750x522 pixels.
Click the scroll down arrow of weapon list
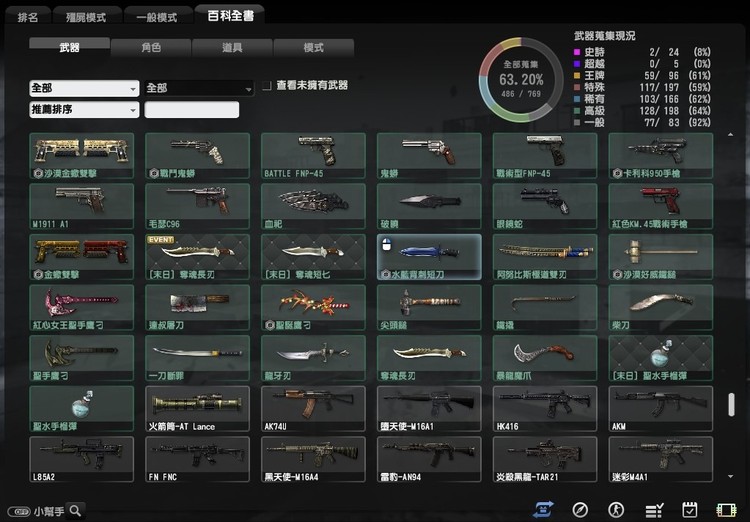[x=730, y=476]
